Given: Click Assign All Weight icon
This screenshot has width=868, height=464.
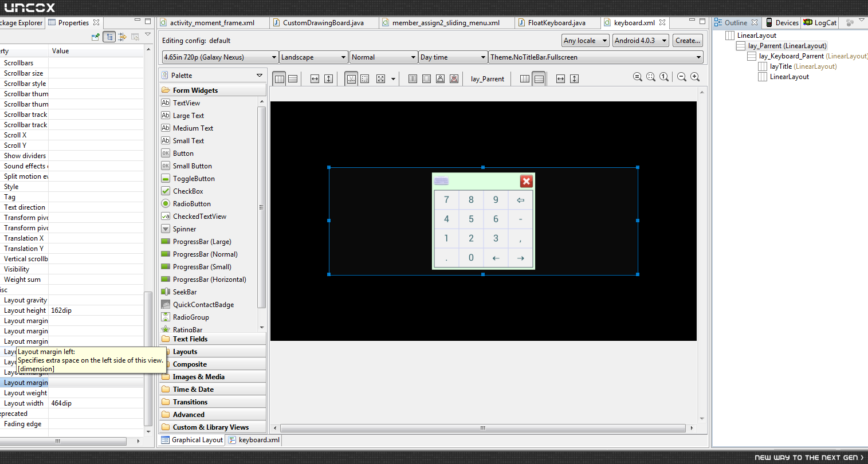Looking at the screenshot, I should 426,79.
